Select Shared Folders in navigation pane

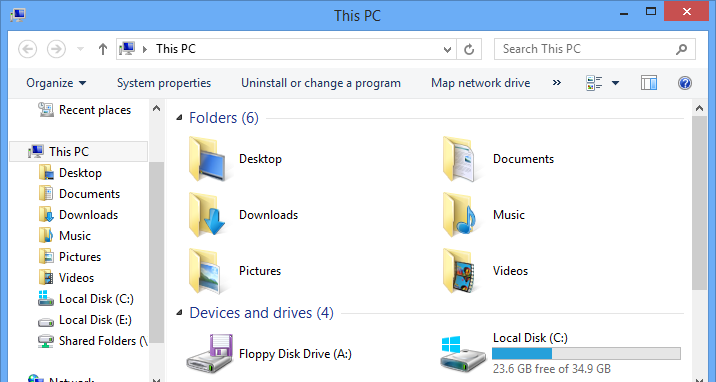(x=93, y=340)
